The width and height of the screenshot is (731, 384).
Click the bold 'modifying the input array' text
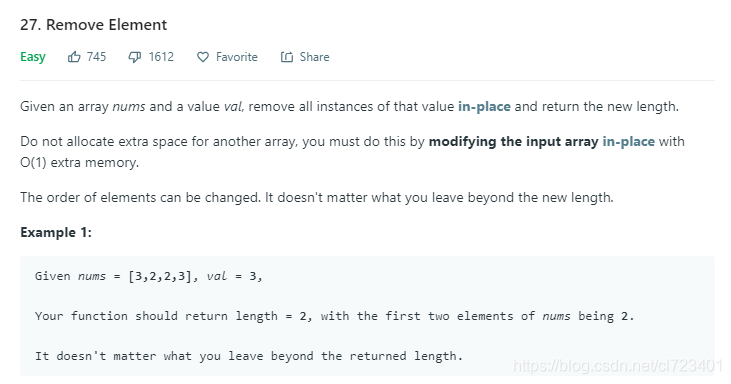coord(513,142)
